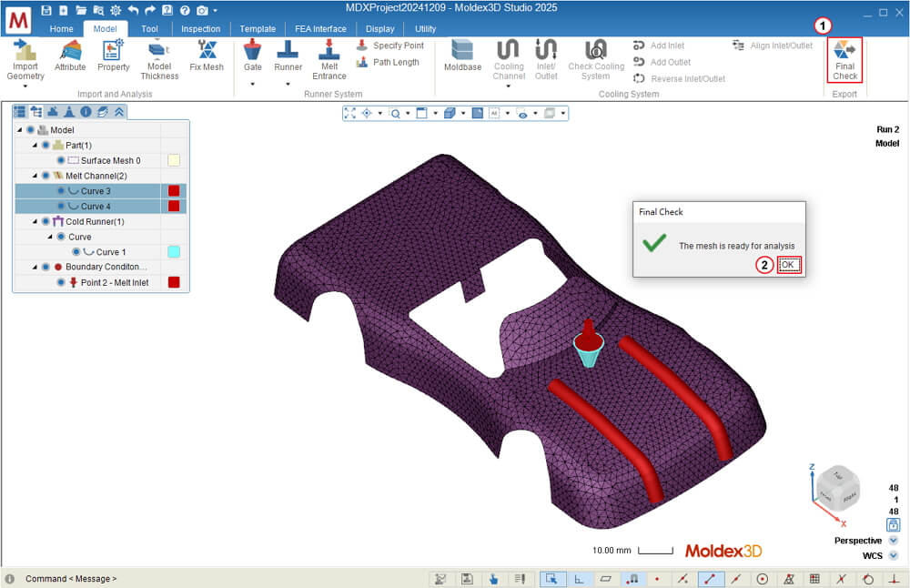The image size is (910, 588).
Task: Click the view orientation cube
Action: pyautogui.click(x=837, y=488)
